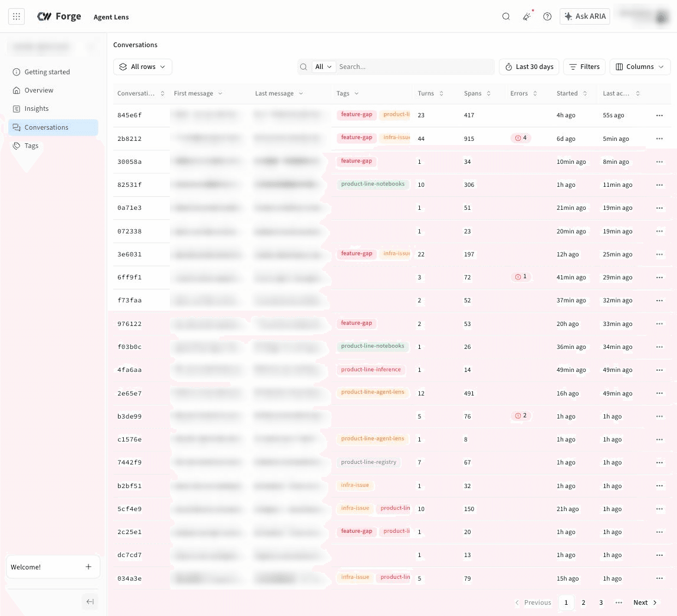Viewport: 677px width, 616px height.
Task: Click feature-gap tag on row 30058a
Action: (x=356, y=161)
